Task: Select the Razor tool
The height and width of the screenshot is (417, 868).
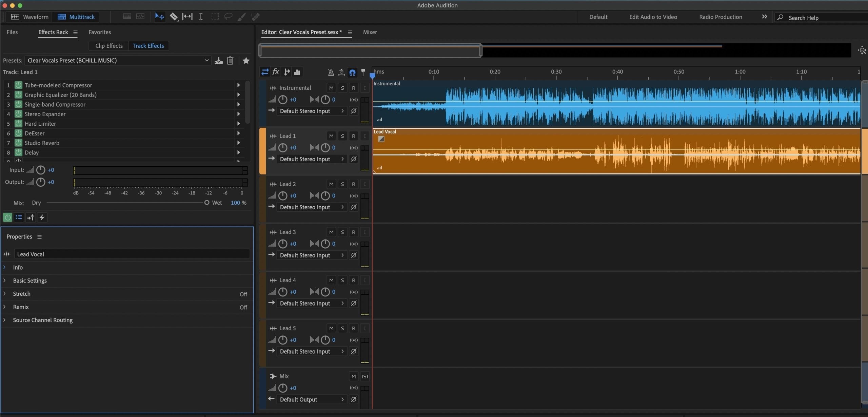Action: (x=174, y=16)
